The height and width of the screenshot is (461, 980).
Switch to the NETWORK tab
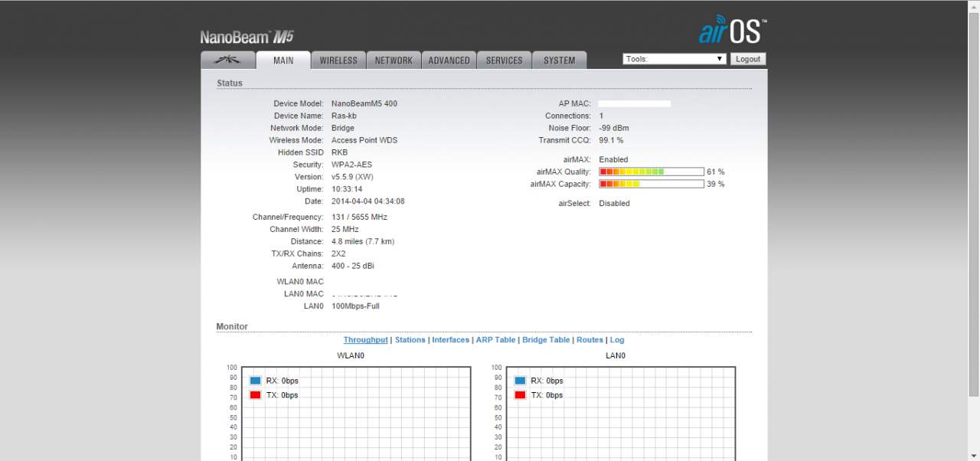(x=394, y=60)
